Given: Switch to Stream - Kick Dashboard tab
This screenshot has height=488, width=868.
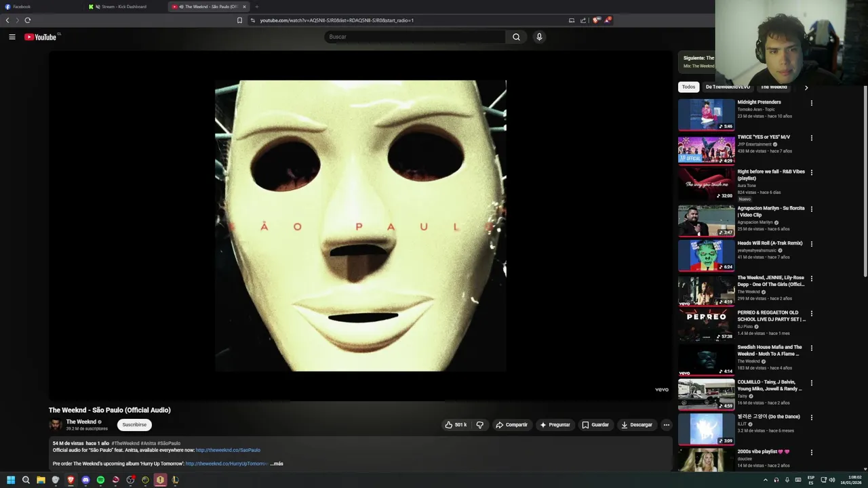Looking at the screenshot, I should (x=125, y=7).
